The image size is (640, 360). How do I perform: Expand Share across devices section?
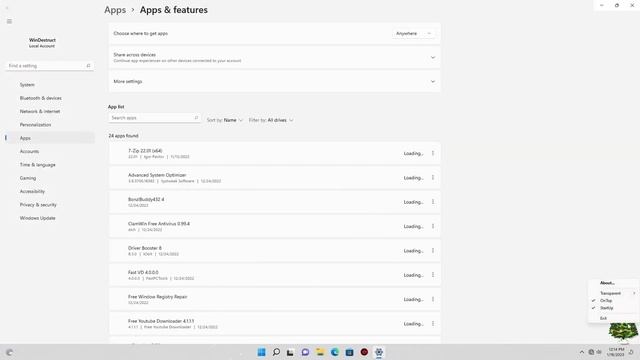[x=274, y=58]
